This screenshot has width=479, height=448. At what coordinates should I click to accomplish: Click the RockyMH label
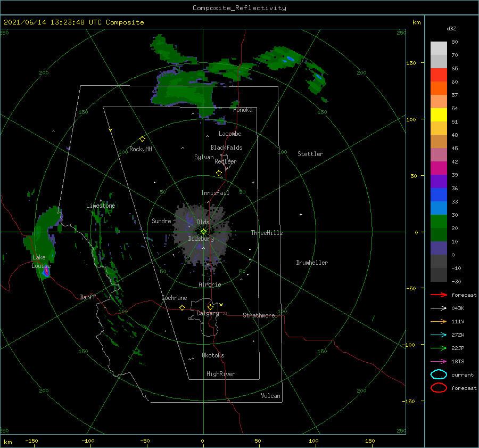141,149
